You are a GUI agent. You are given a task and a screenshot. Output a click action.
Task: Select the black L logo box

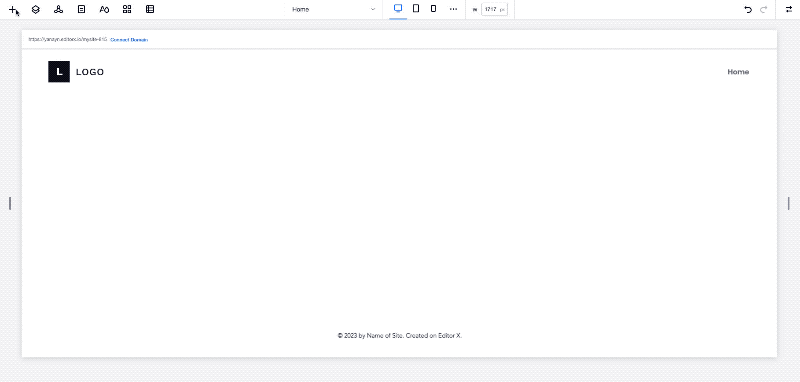tap(59, 72)
